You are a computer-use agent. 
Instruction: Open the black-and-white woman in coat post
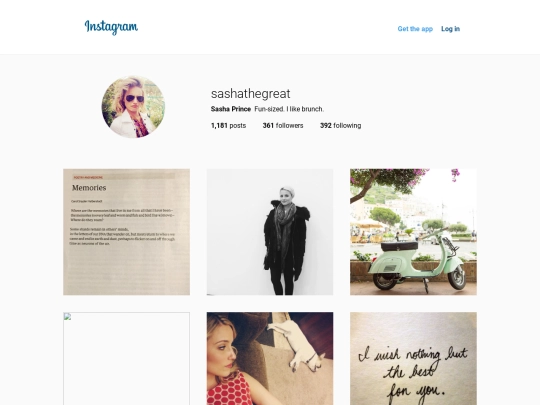pyautogui.click(x=270, y=232)
